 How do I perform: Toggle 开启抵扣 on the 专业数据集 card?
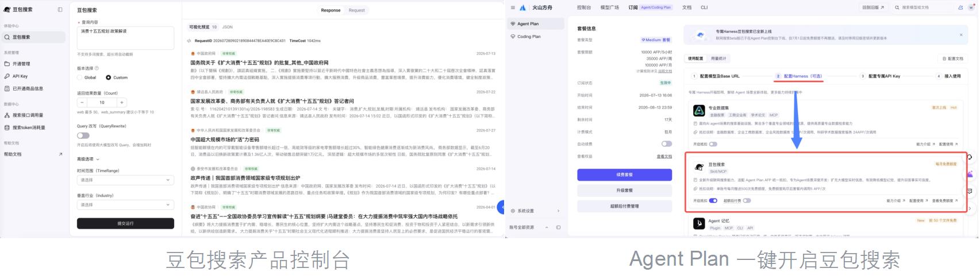click(x=713, y=144)
